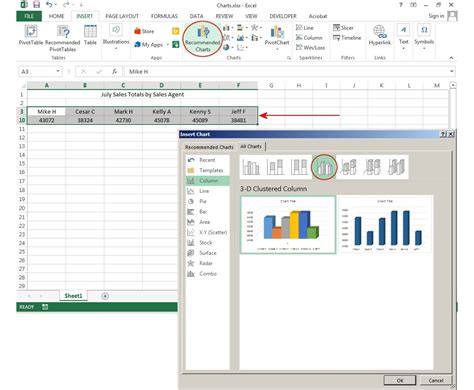
Task: Add a new sheet with plus button
Action: click(x=105, y=296)
